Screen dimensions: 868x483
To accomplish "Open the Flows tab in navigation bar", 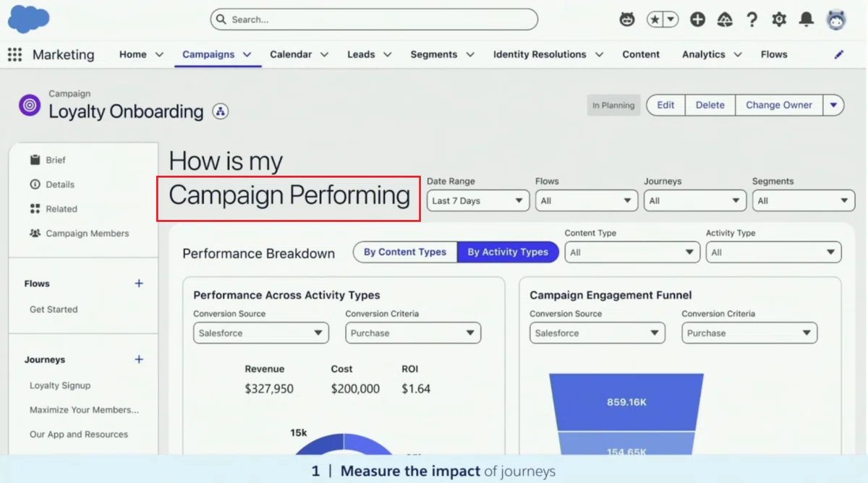I will (x=774, y=54).
